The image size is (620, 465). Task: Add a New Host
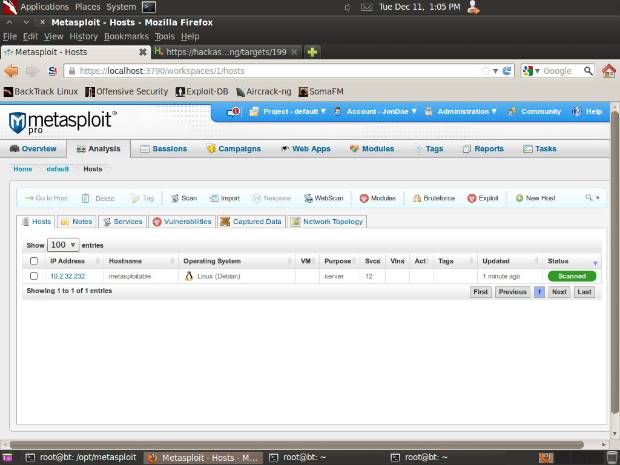coord(535,198)
